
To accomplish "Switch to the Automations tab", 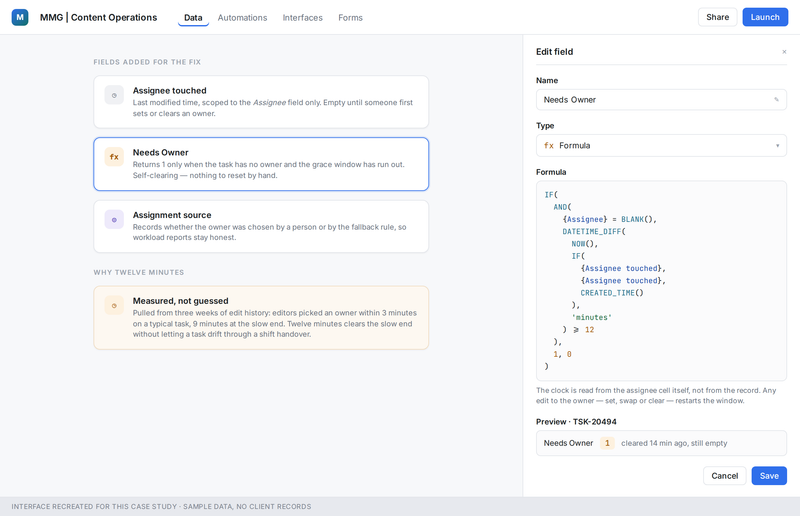I will (x=242, y=17).
